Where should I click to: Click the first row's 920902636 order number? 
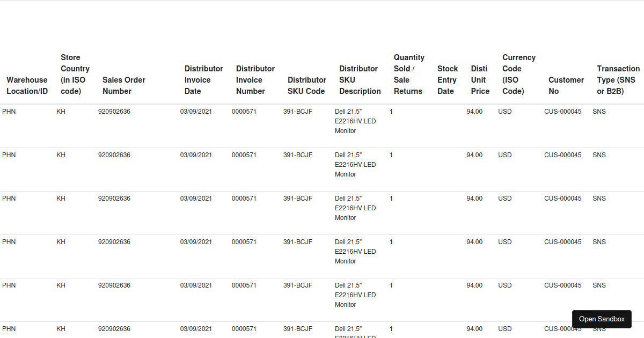tap(114, 112)
